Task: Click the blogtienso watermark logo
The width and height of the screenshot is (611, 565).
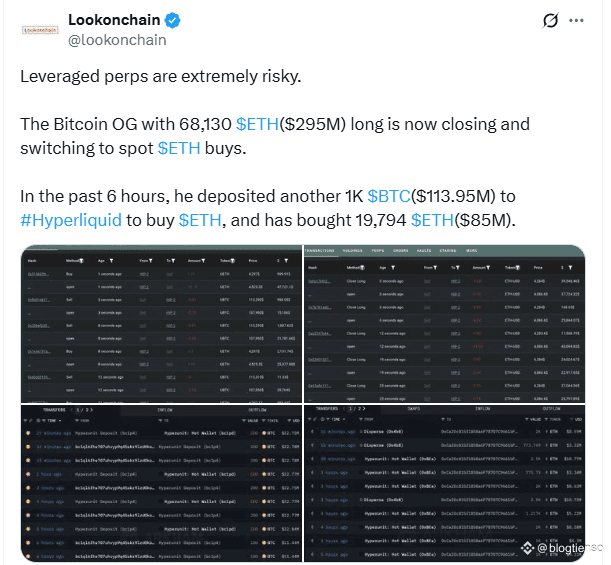Action: point(527,548)
